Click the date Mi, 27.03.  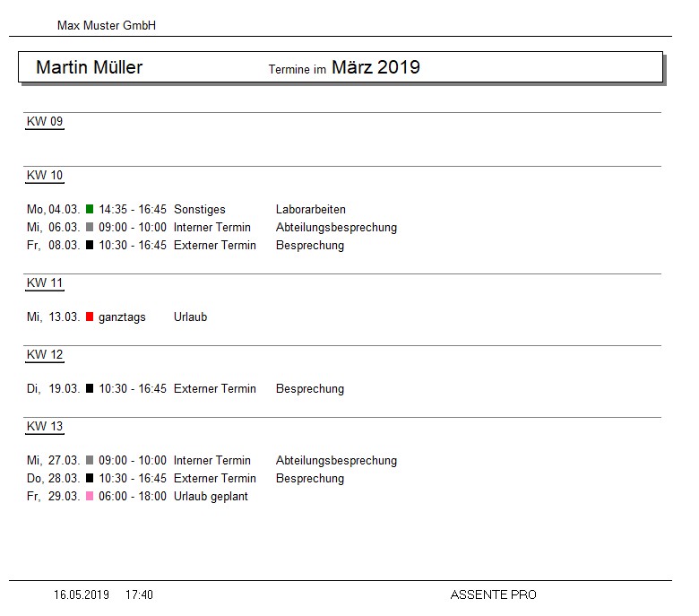coord(53,460)
